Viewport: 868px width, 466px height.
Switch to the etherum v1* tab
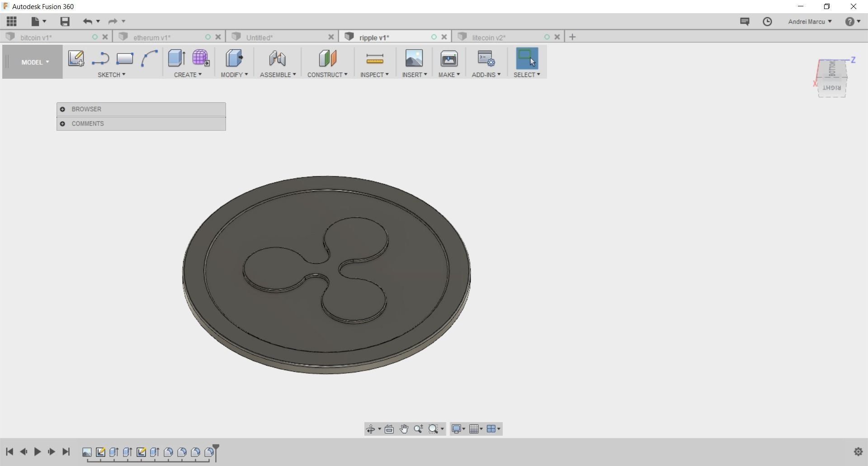(152, 38)
